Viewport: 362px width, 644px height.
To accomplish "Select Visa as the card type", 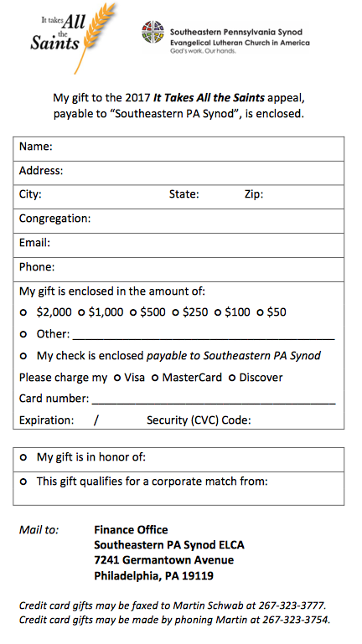I will (x=117, y=378).
